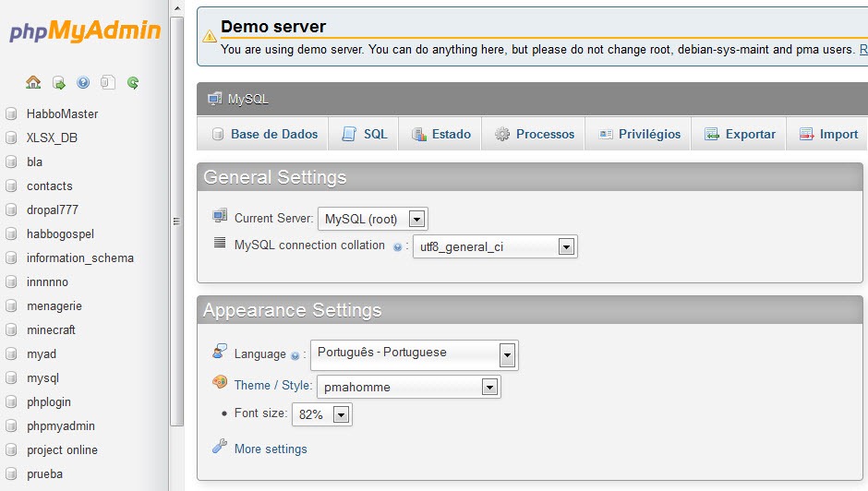Click the bla database icon
868x491 pixels.
point(11,162)
